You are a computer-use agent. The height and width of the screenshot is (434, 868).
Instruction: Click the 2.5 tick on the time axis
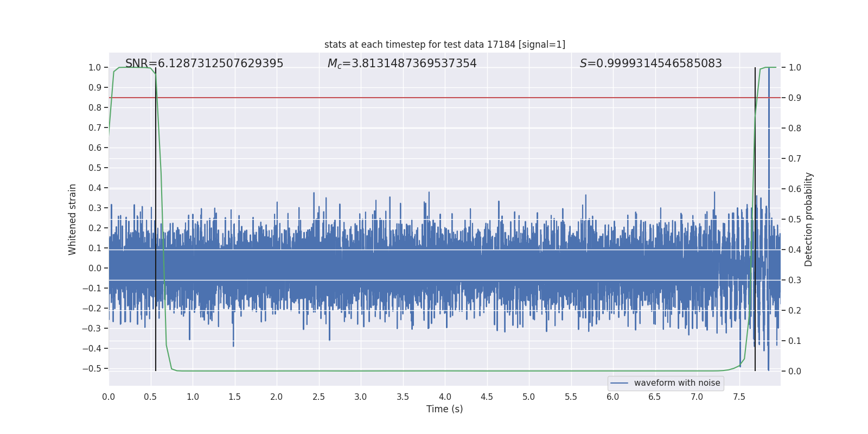[x=318, y=397]
